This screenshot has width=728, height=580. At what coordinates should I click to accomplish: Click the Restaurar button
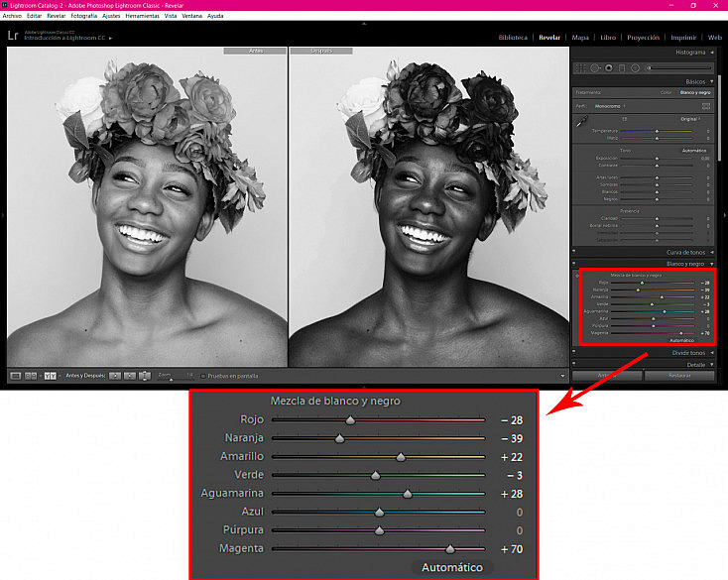coord(679,376)
